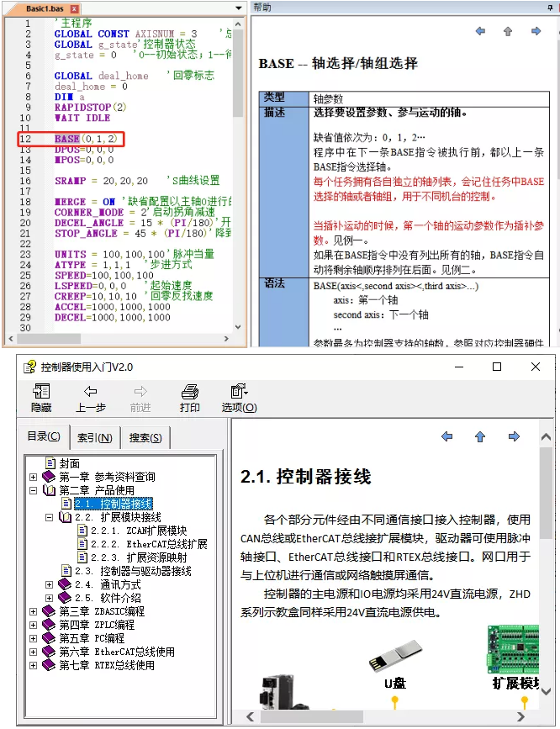Image resolution: width=560 pixels, height=729 pixels.
Task: Go forward with top help panel right arrow
Action: 536,31
